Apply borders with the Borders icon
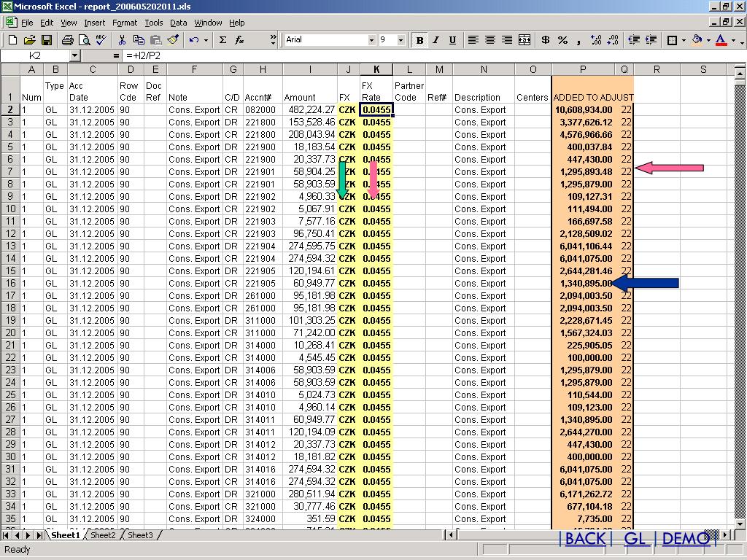 pos(672,40)
